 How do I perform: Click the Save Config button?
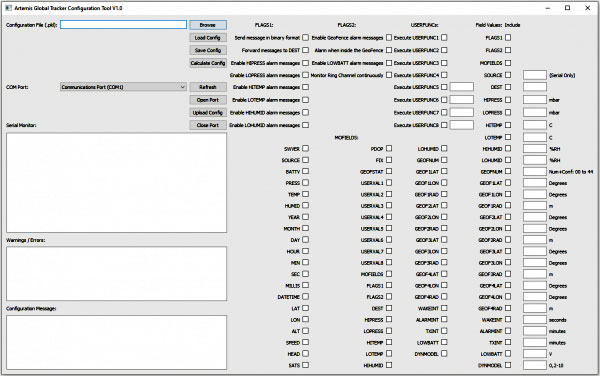coord(208,50)
